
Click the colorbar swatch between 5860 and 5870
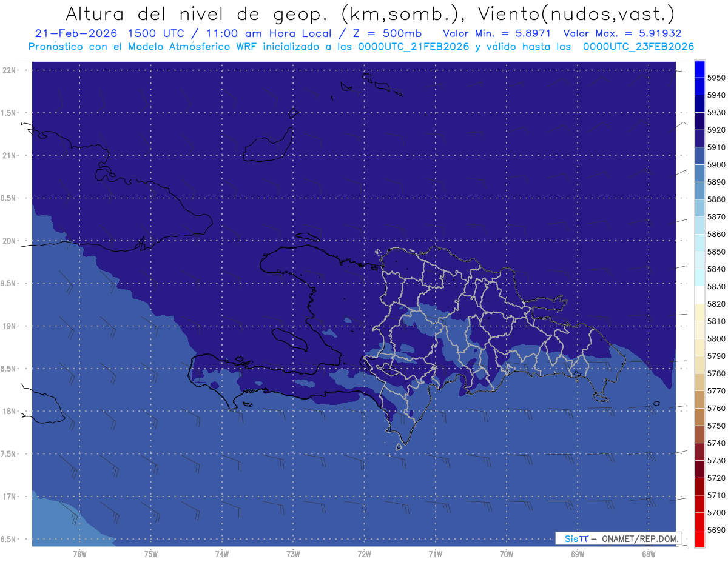(699, 226)
